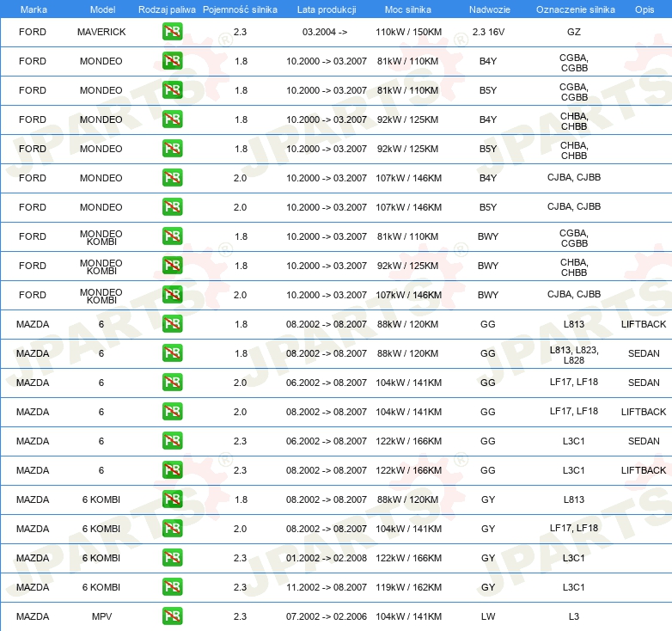
Task: Click the fuel icon for Mazda 6 2.3 Sedan
Action: [172, 441]
